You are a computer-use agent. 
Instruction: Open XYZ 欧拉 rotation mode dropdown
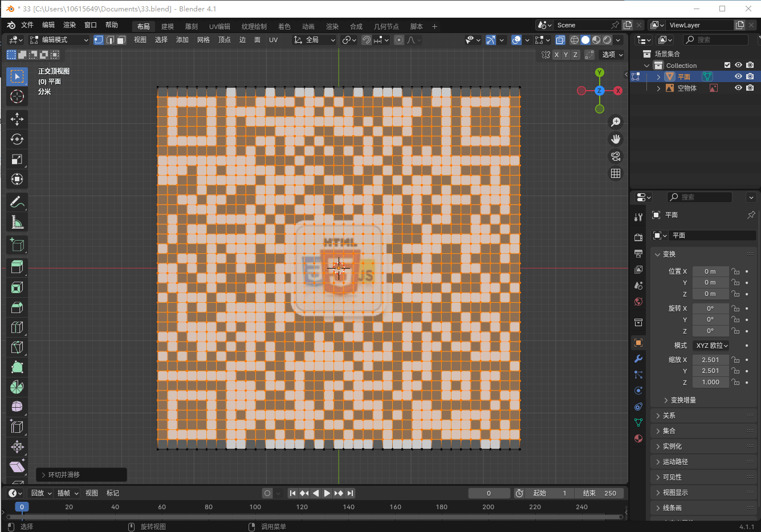pyautogui.click(x=712, y=346)
